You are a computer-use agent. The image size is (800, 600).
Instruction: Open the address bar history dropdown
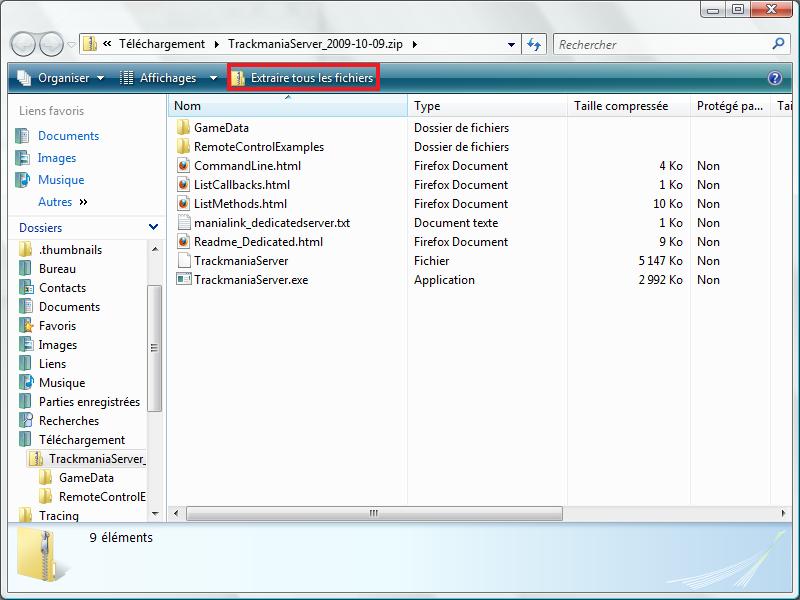(511, 45)
